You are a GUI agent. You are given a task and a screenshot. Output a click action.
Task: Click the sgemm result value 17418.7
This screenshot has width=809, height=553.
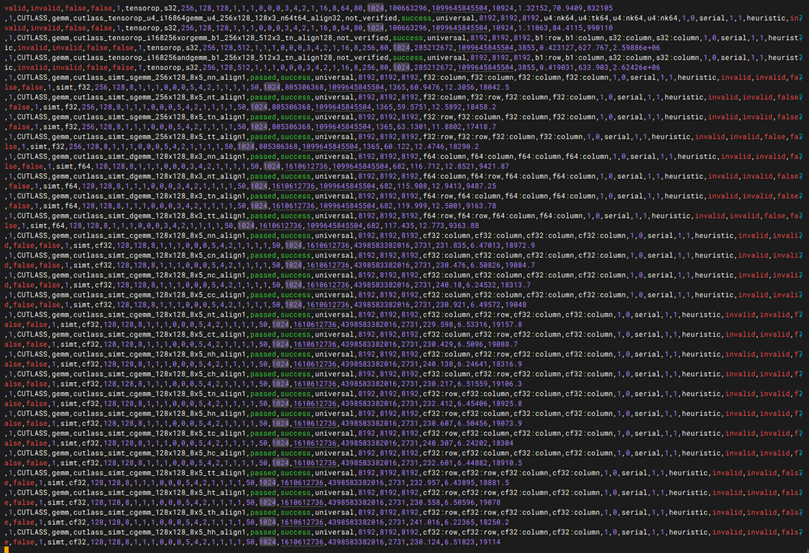(x=481, y=127)
